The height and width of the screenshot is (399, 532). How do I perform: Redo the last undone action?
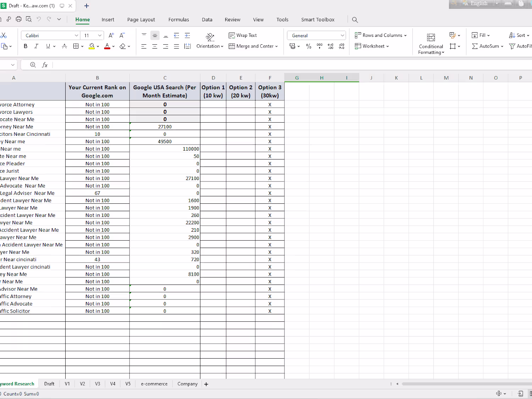pos(49,19)
